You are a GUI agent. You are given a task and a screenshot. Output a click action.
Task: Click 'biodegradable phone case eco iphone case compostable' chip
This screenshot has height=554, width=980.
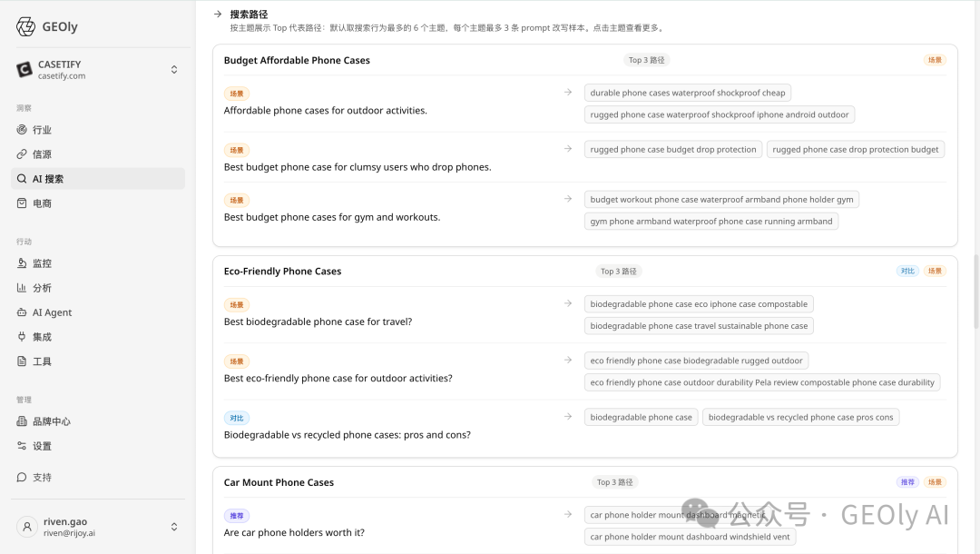(699, 304)
